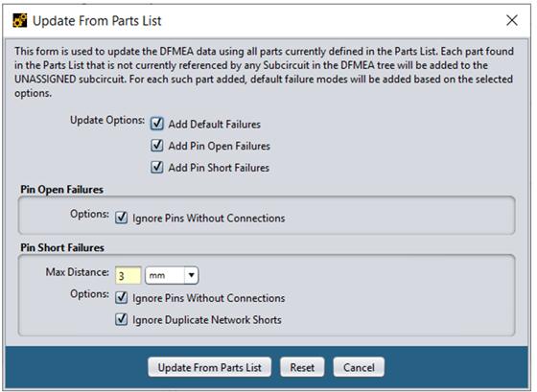Click the dropdown arrow next to mm
Viewport: 537px width, 392px height.
pyautogui.click(x=192, y=275)
